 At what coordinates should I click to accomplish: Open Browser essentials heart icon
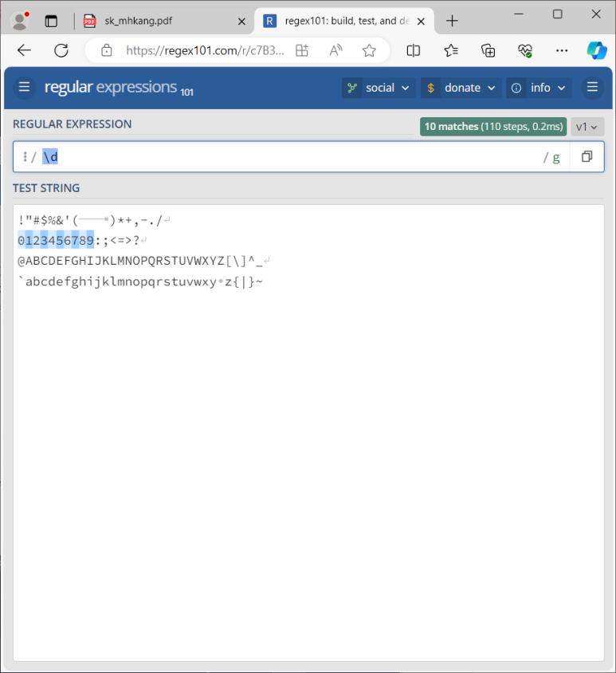pos(525,51)
